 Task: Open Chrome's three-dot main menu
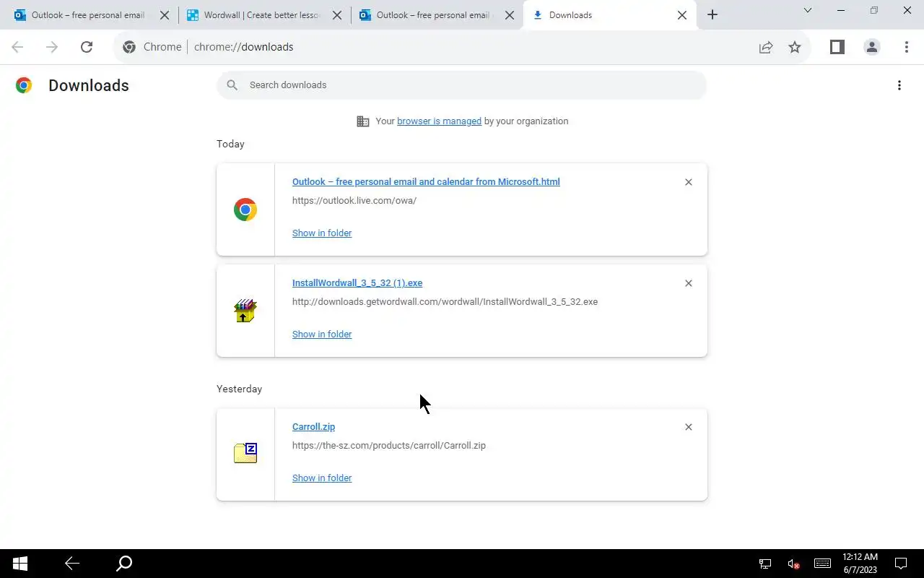click(907, 47)
